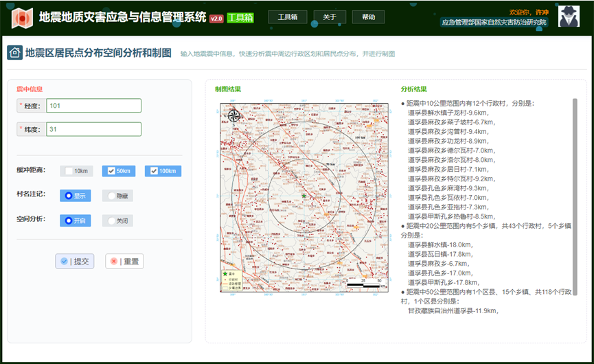Open the 帮助 menu

click(368, 17)
